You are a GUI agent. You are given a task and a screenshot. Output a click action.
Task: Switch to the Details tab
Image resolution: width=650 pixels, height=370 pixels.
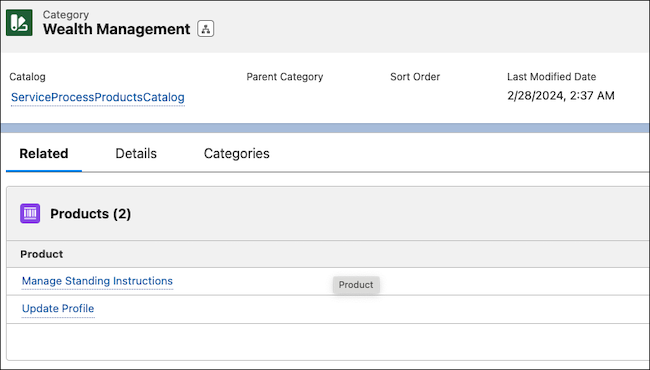click(x=136, y=154)
